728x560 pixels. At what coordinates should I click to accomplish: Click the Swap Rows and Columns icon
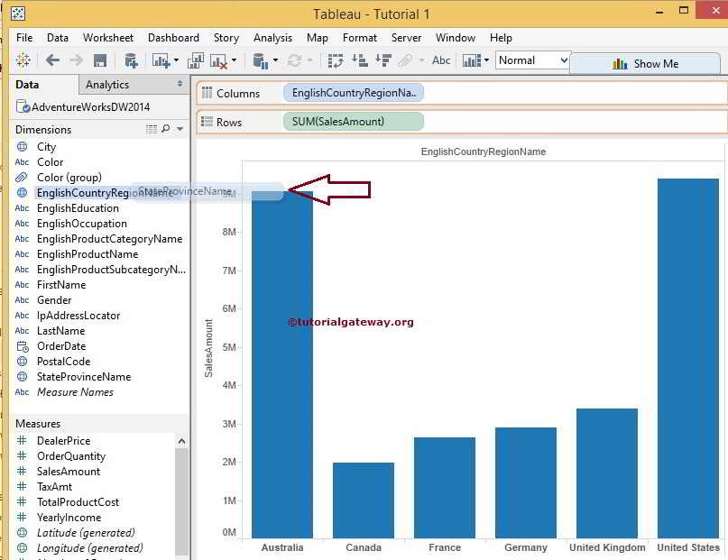point(337,62)
